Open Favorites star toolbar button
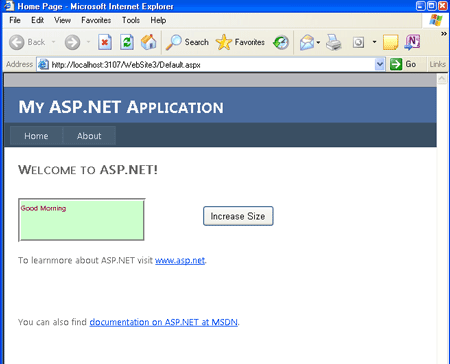 pos(240,42)
